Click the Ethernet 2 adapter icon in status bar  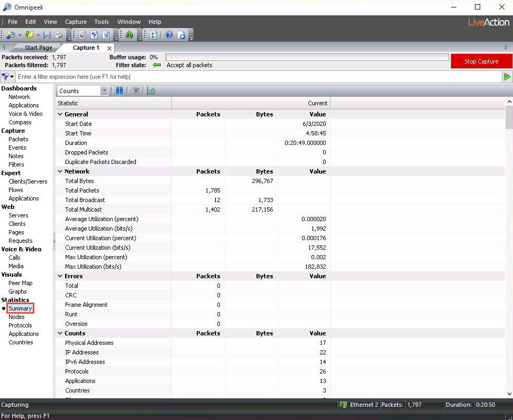click(x=343, y=405)
